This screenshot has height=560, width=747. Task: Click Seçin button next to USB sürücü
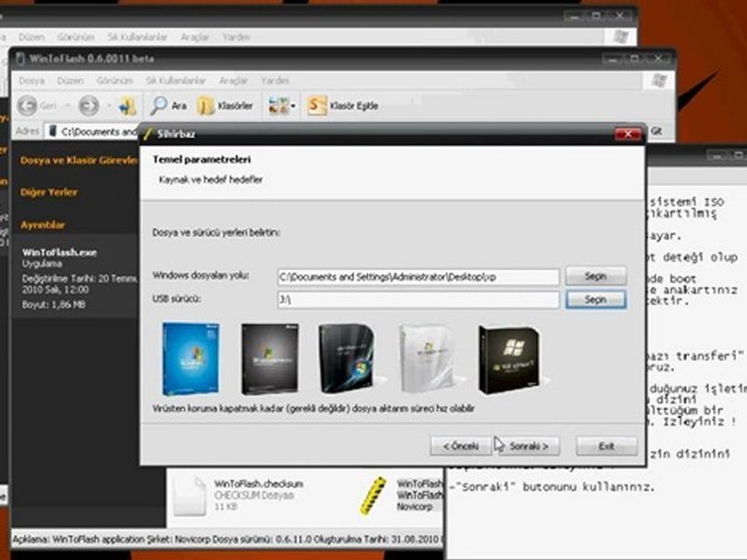pos(595,299)
